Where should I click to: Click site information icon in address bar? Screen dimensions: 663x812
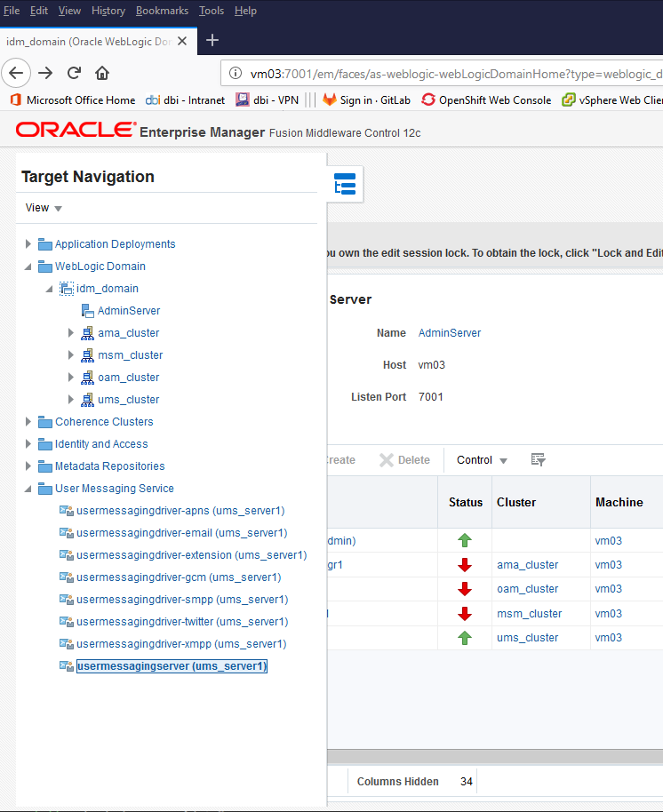point(236,73)
